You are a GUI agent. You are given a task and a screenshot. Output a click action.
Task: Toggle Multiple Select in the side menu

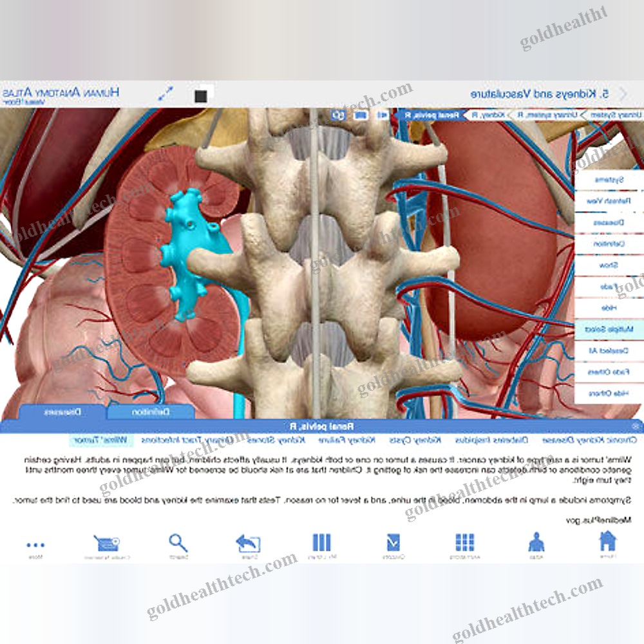[609, 329]
